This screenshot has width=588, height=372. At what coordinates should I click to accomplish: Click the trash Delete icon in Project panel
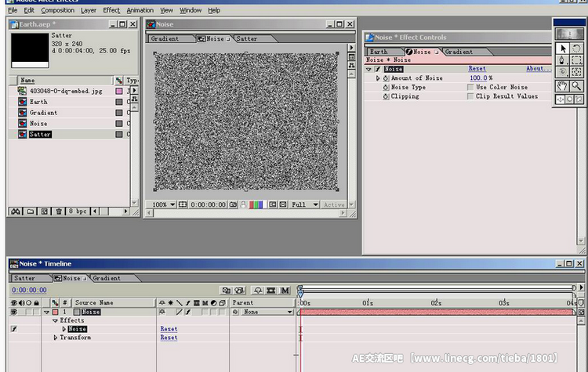(x=59, y=211)
